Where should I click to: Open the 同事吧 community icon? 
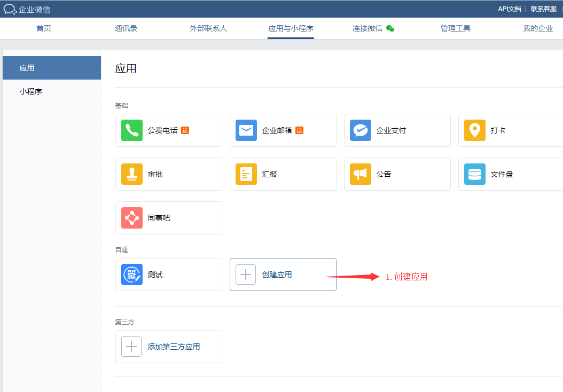click(132, 218)
